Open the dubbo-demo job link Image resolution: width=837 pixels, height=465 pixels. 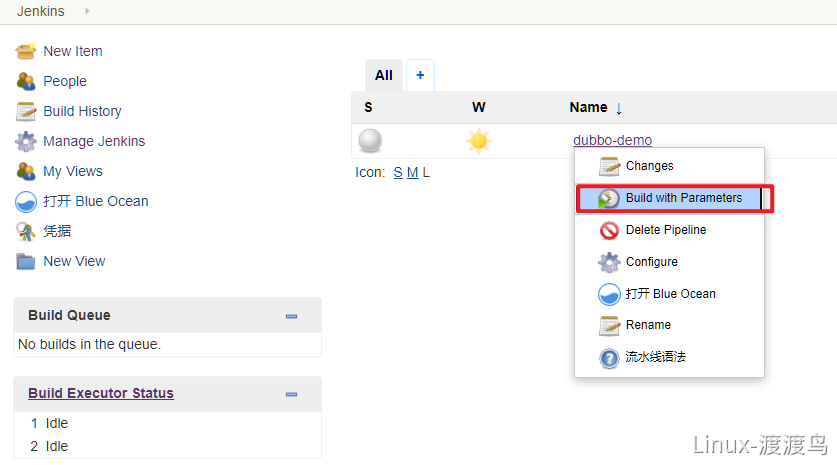pyautogui.click(x=612, y=140)
